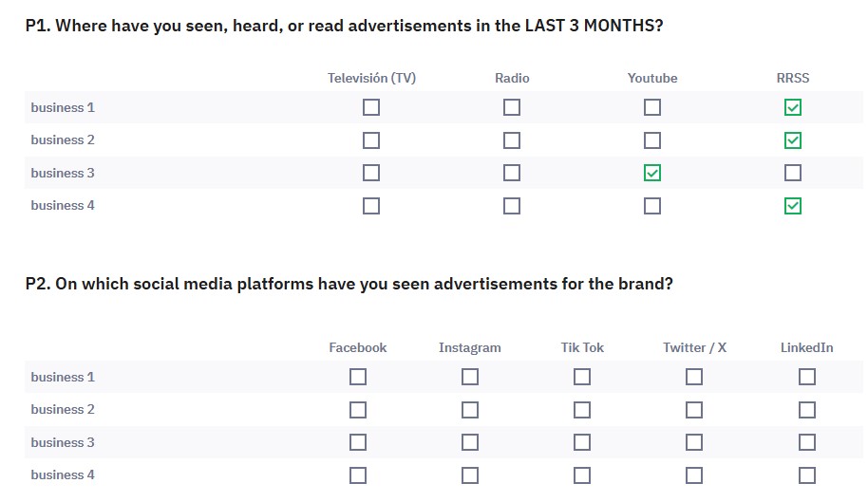
Task: Uncheck RRSS for business 1
Action: (793, 107)
